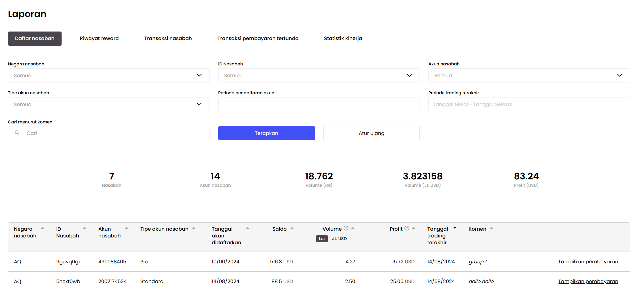
Task: Sort by Negara nasabah column arrow
Action: (42, 228)
